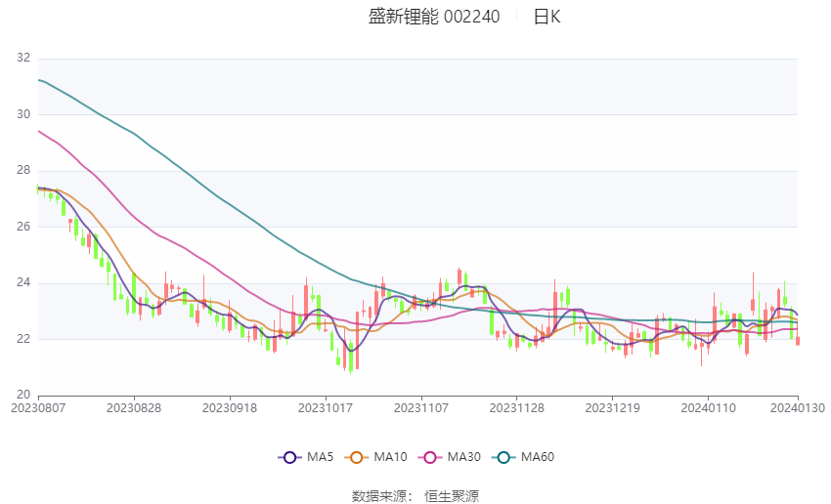The width and height of the screenshot is (831, 504).
Task: Click the 20230828 x-axis date label
Action: coord(134,408)
